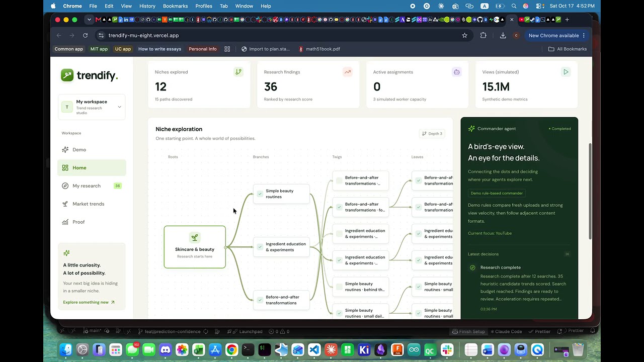Click the branch icon on Niches explored card
Viewport: 644px width, 362px height.
(238, 72)
